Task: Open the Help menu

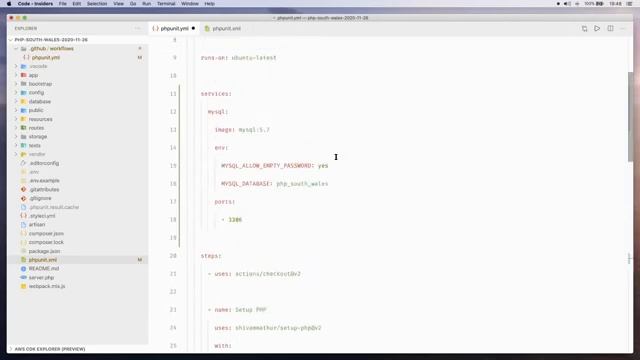Action: coord(209,4)
